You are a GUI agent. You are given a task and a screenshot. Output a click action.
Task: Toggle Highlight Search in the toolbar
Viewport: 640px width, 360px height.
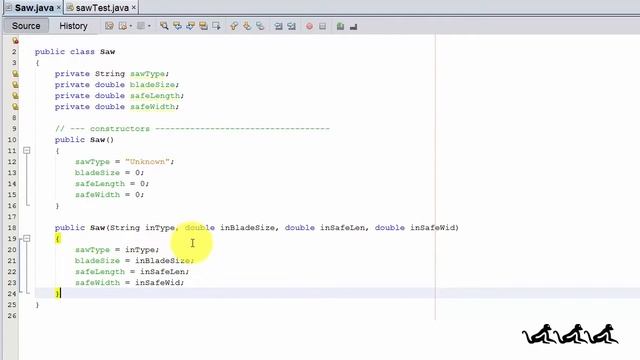point(203,26)
